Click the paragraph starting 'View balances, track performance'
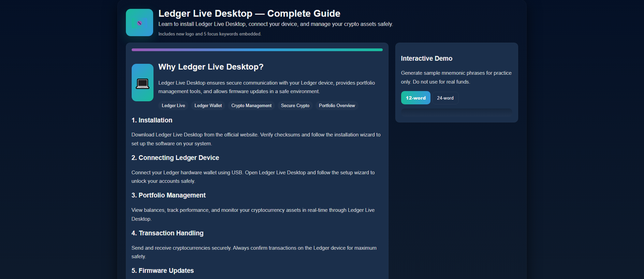Image resolution: width=644 pixels, height=279 pixels. click(x=253, y=215)
